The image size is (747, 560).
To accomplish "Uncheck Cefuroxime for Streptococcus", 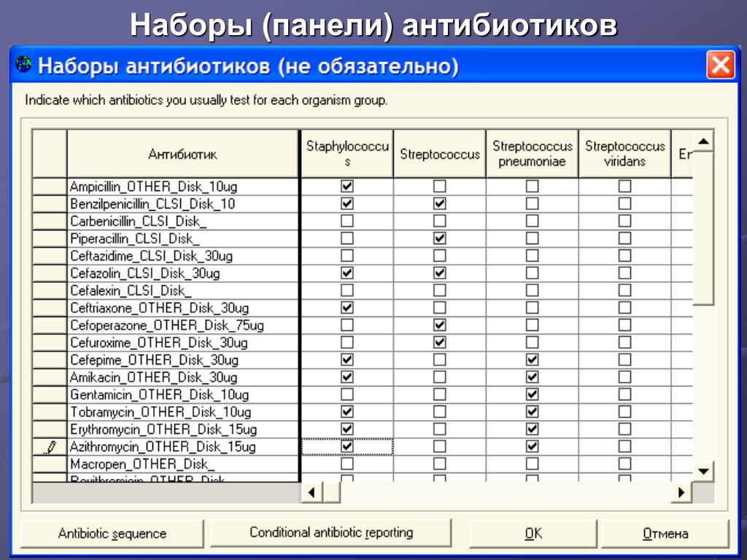I will [x=440, y=343].
